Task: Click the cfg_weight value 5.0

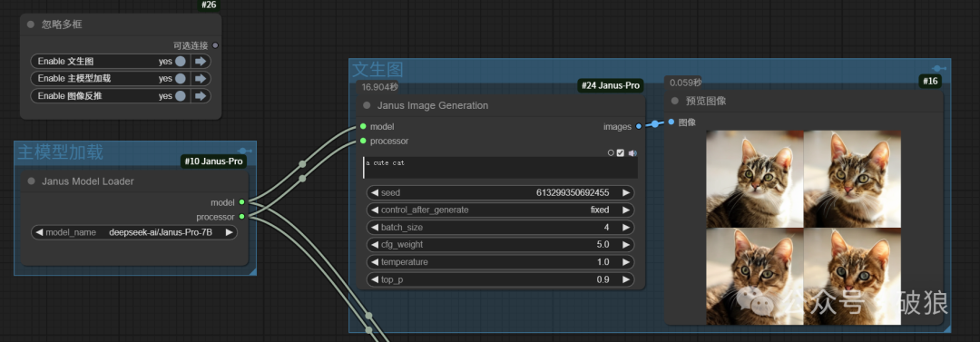Action: [603, 244]
